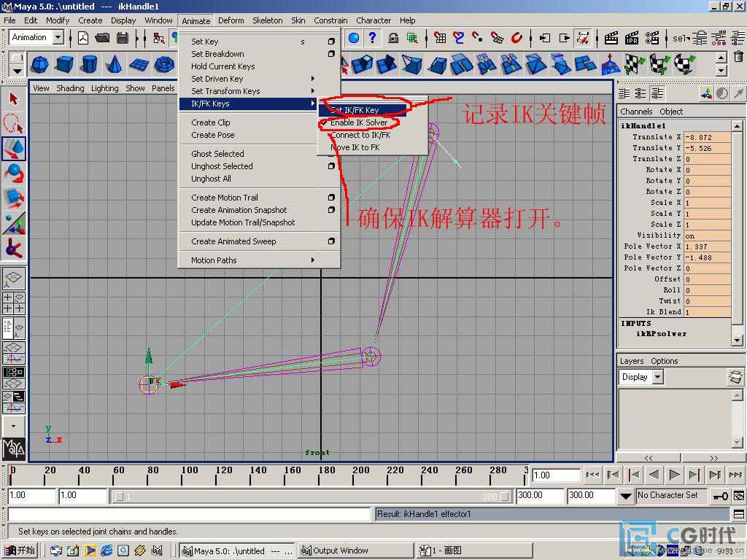Click the New Scene icon
The width and height of the screenshot is (747, 560).
pyautogui.click(x=83, y=38)
